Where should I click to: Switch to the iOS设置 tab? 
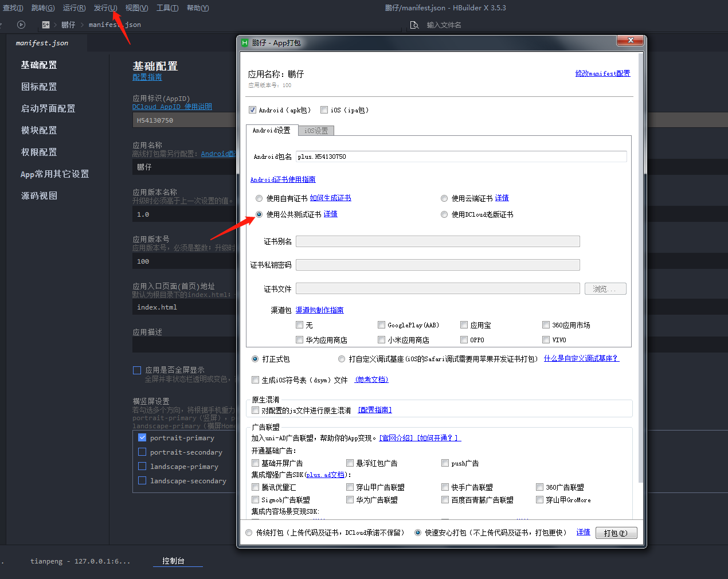tap(316, 131)
